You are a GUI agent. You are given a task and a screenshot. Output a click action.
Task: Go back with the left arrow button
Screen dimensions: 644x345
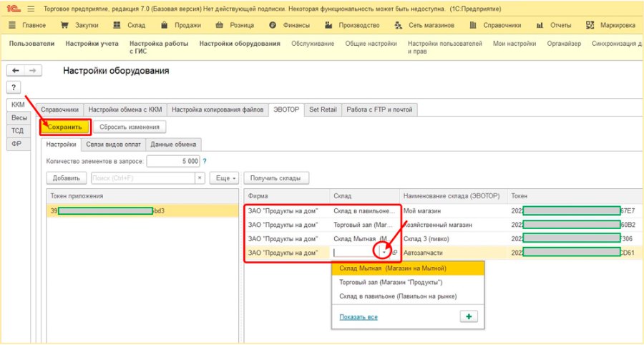16,71
